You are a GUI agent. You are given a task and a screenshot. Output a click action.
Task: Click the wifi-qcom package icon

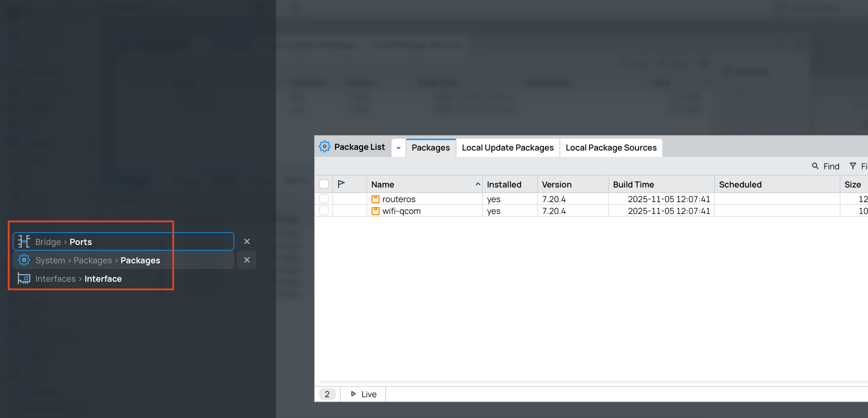pos(375,211)
